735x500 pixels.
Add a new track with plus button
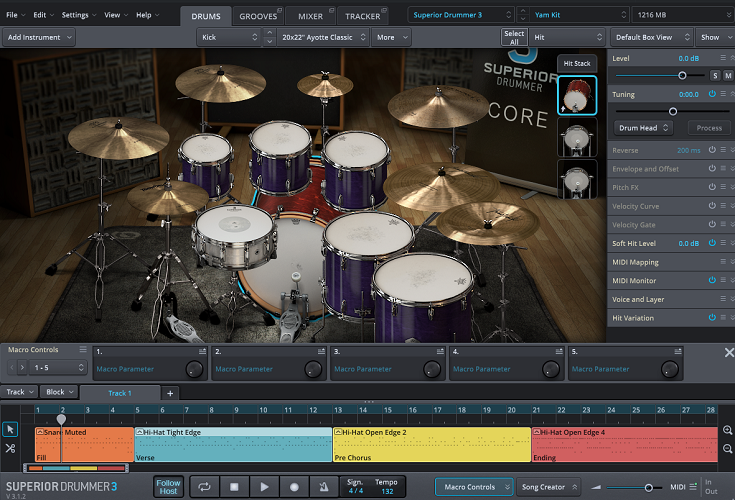(170, 393)
